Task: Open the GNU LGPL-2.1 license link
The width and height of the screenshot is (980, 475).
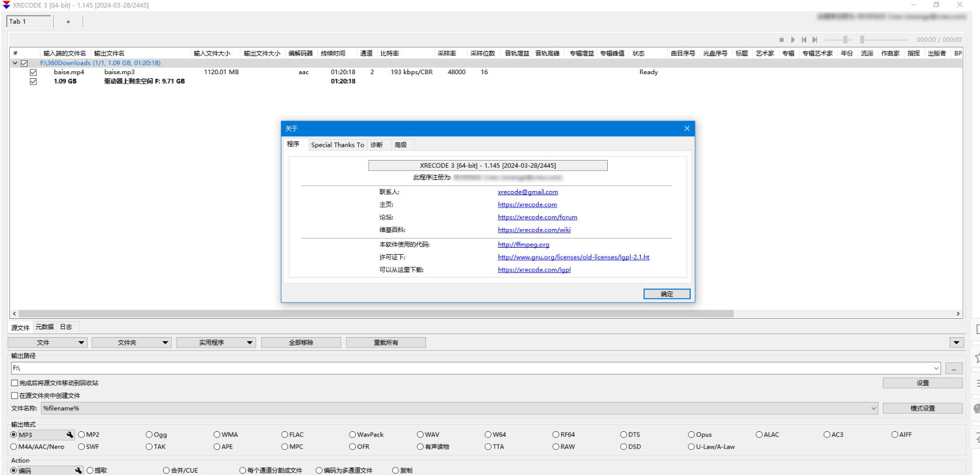Action: pyautogui.click(x=573, y=257)
